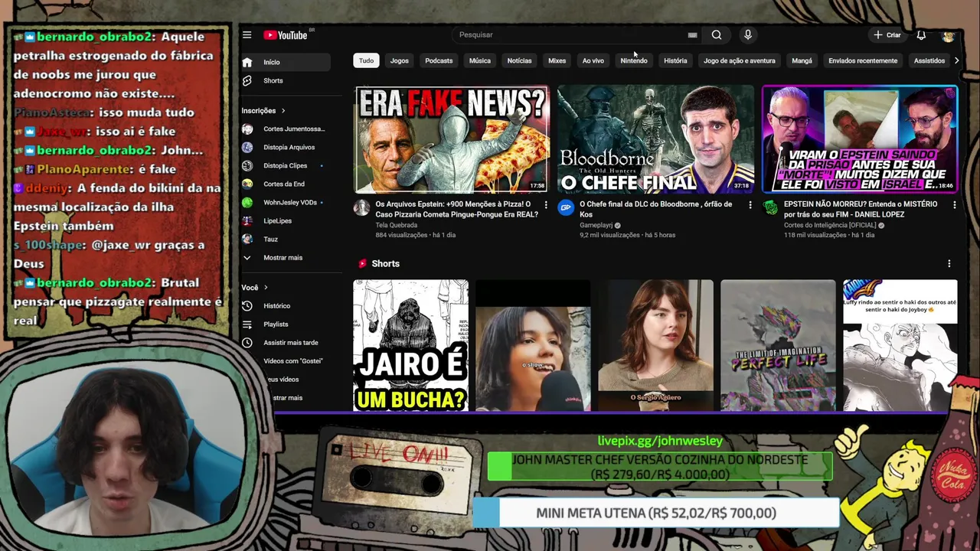This screenshot has width=980, height=551.
Task: Expand Mostrar mais under subscriptions
Action: coord(285,257)
